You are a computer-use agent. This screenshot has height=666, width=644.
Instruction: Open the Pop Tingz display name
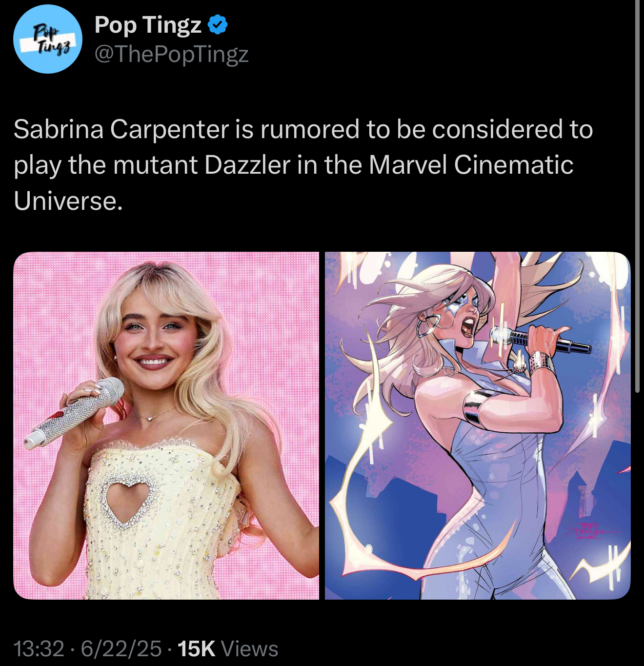click(x=147, y=25)
